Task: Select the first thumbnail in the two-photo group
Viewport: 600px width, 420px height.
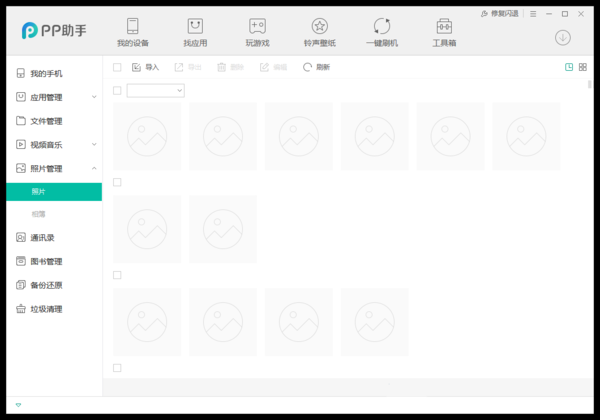Action: click(x=147, y=229)
